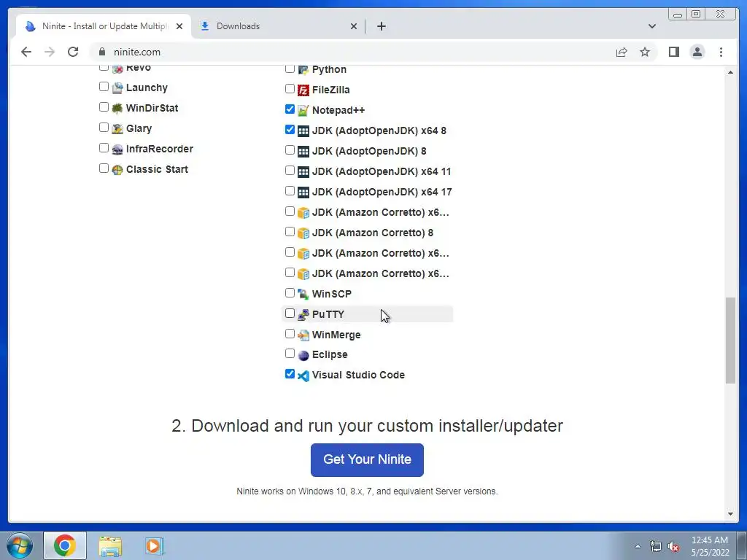The height and width of the screenshot is (560, 747).
Task: Click the Chrome taskbar button
Action: [x=65, y=545]
